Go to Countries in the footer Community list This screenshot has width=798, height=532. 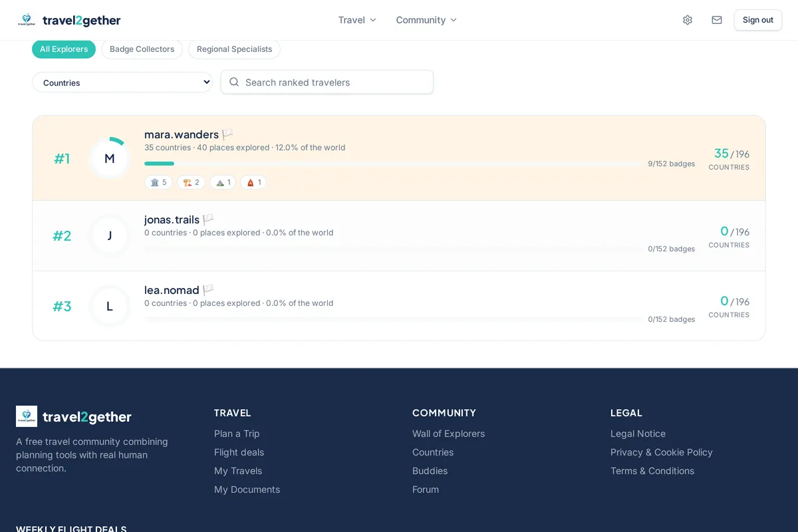pos(433,452)
